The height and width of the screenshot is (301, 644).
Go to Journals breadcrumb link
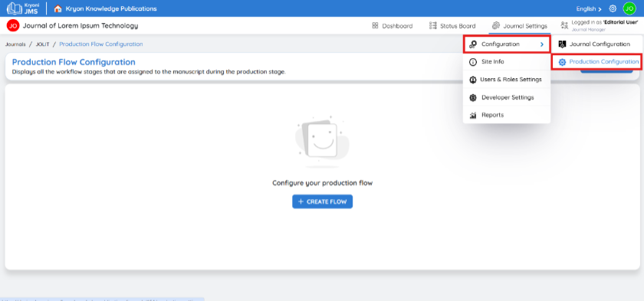click(15, 44)
